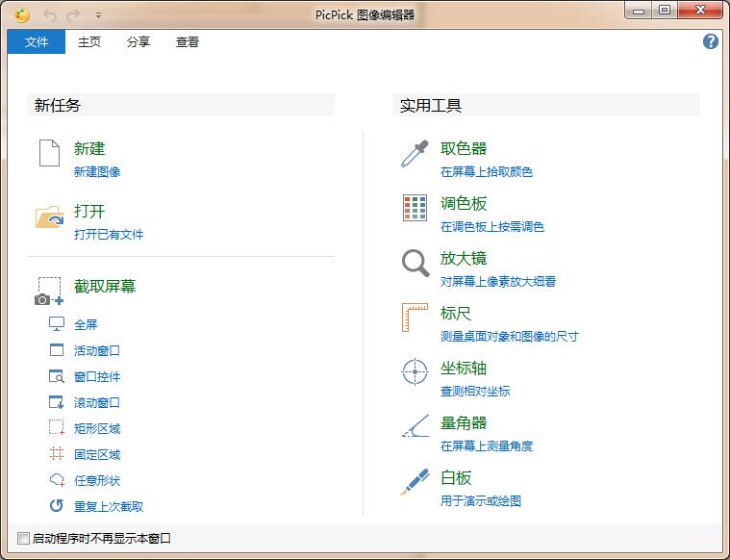Click '用于演示或绘图' description text

481,501
